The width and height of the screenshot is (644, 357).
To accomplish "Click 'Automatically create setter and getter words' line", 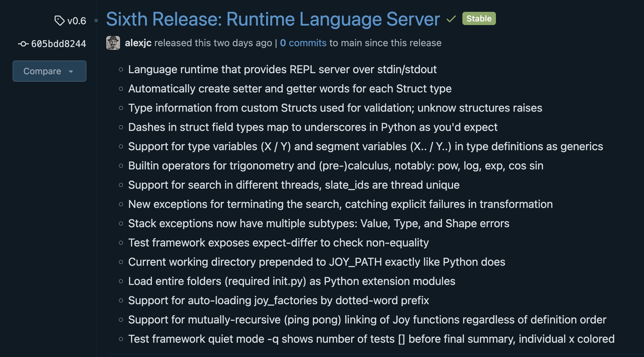I will pos(290,89).
